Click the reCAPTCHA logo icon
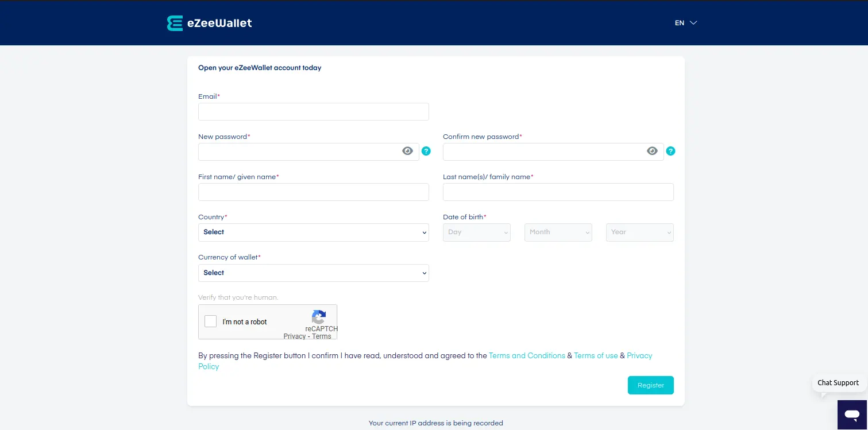 point(319,317)
